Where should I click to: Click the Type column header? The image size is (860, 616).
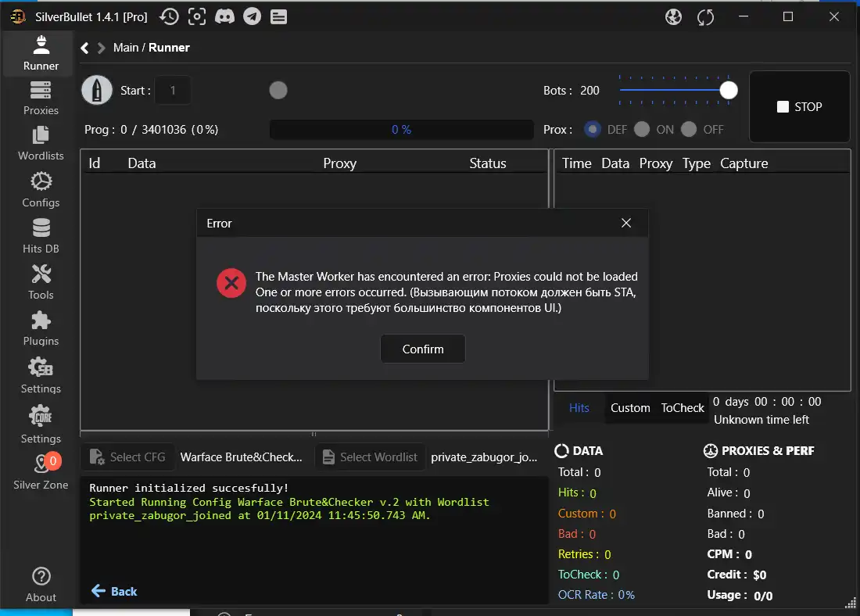[x=696, y=163]
